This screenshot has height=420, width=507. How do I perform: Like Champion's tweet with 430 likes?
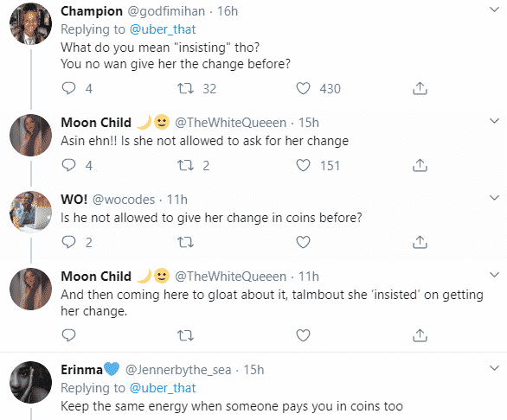click(x=303, y=88)
